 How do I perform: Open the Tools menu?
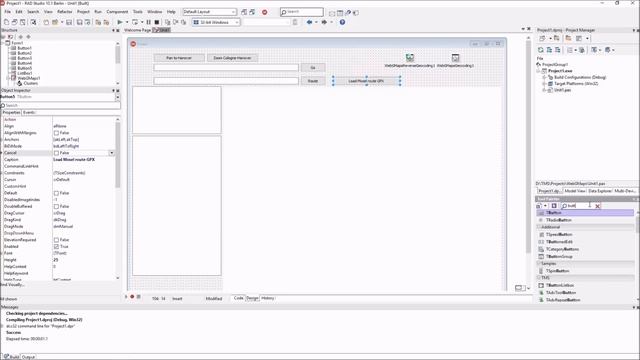coord(138,12)
